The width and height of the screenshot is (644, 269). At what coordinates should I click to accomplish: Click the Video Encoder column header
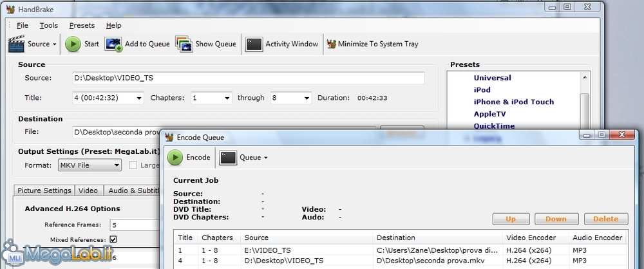pos(536,237)
